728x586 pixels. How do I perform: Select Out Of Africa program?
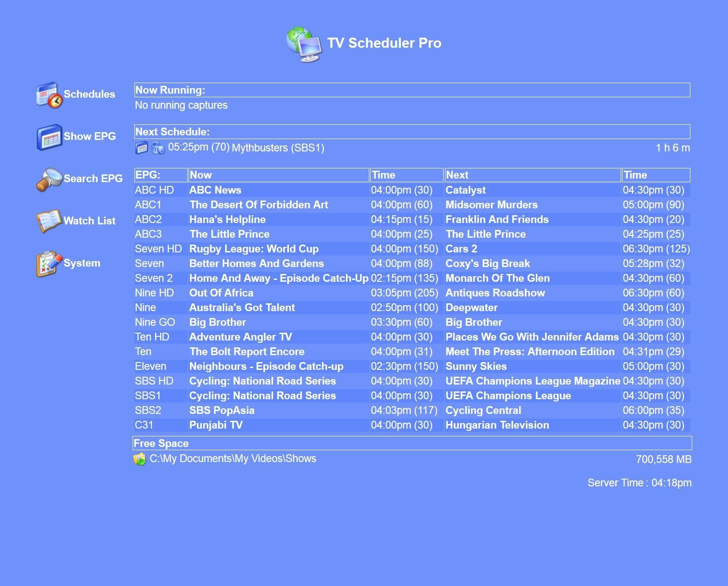(221, 293)
